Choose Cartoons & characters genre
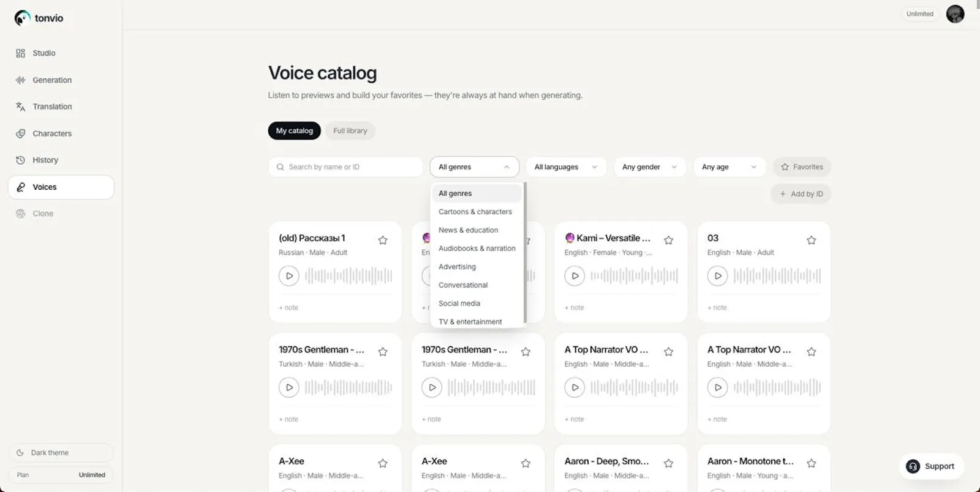Viewport: 980px width, 492px height. coord(477,212)
